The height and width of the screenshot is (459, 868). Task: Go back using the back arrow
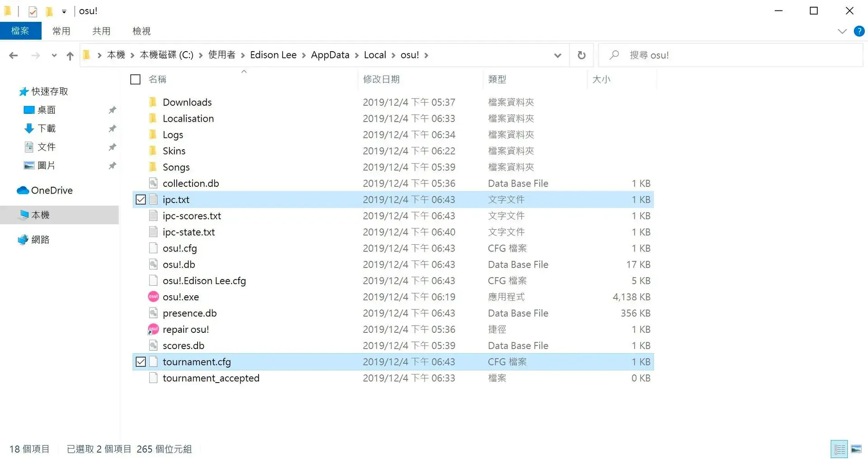click(14, 55)
